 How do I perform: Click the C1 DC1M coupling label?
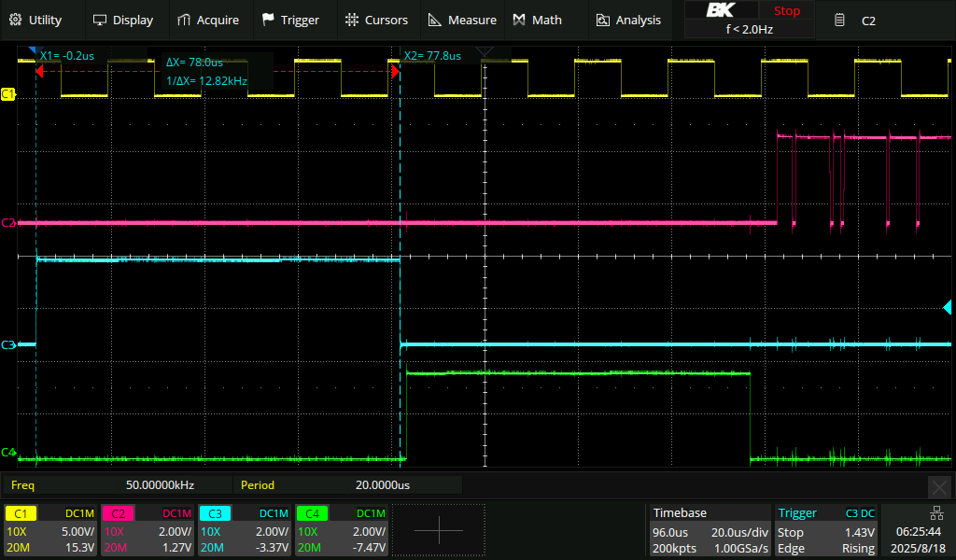coord(80,513)
